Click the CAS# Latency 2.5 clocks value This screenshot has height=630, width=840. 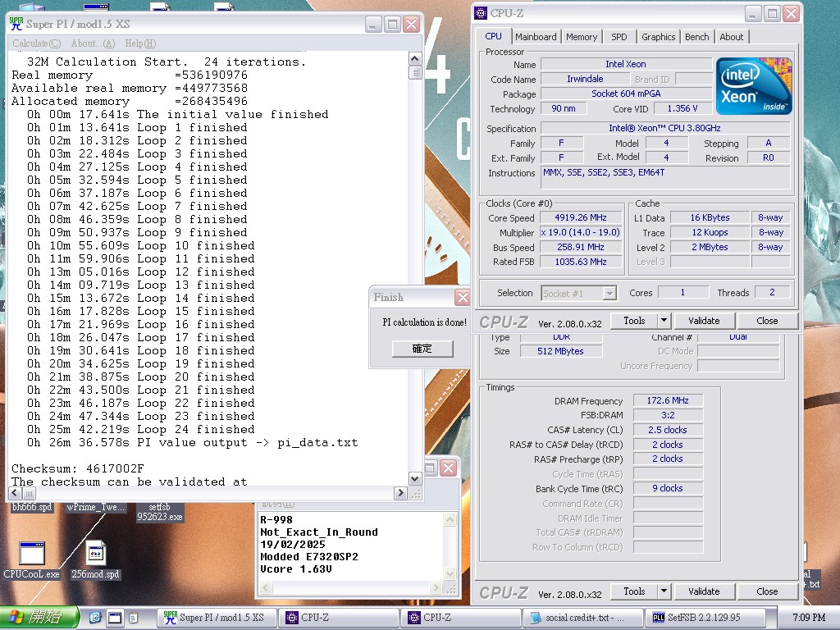pos(668,430)
